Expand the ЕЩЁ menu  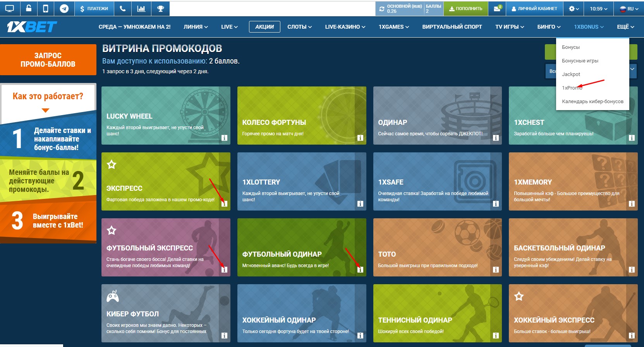click(625, 27)
